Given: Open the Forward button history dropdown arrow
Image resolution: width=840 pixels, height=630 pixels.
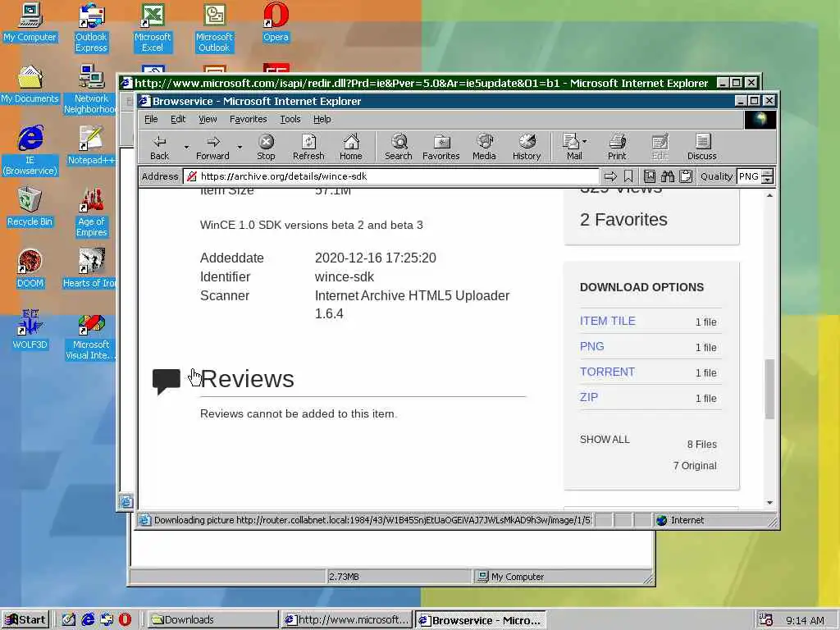Looking at the screenshot, I should tap(240, 147).
